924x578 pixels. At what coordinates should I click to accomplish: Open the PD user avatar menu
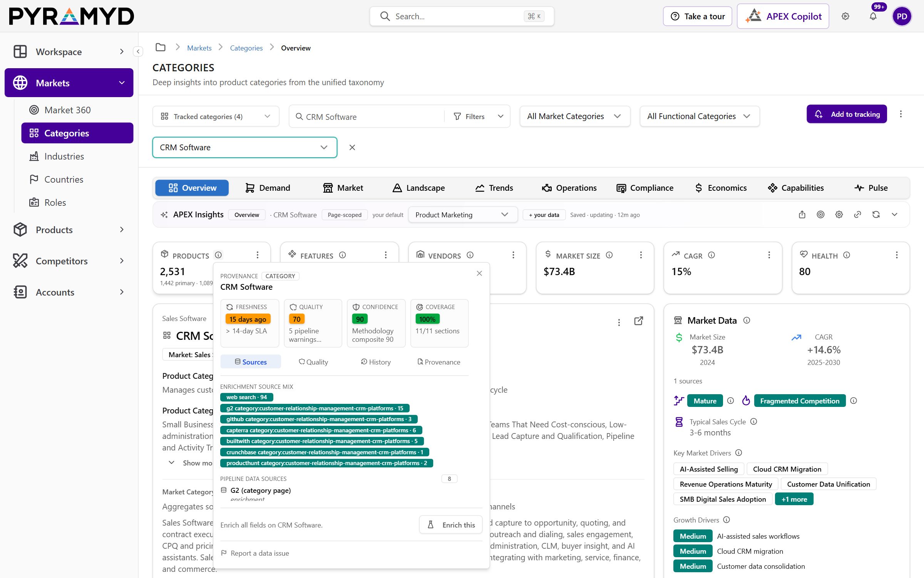(x=902, y=16)
